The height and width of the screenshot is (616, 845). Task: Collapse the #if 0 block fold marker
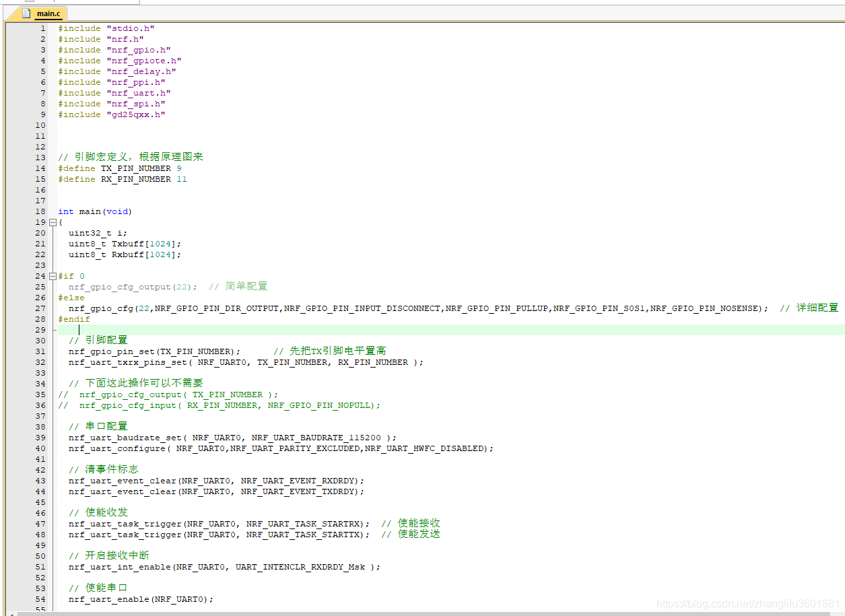tap(53, 276)
